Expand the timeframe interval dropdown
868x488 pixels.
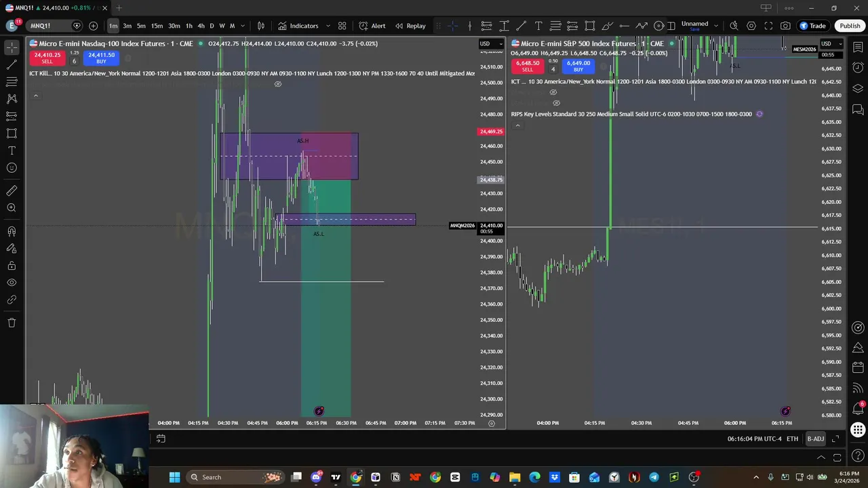pos(243,26)
